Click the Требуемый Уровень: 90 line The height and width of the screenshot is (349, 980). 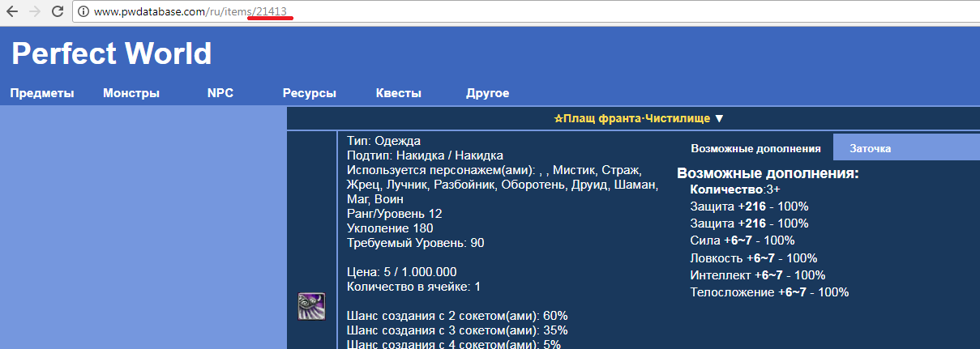(x=416, y=243)
